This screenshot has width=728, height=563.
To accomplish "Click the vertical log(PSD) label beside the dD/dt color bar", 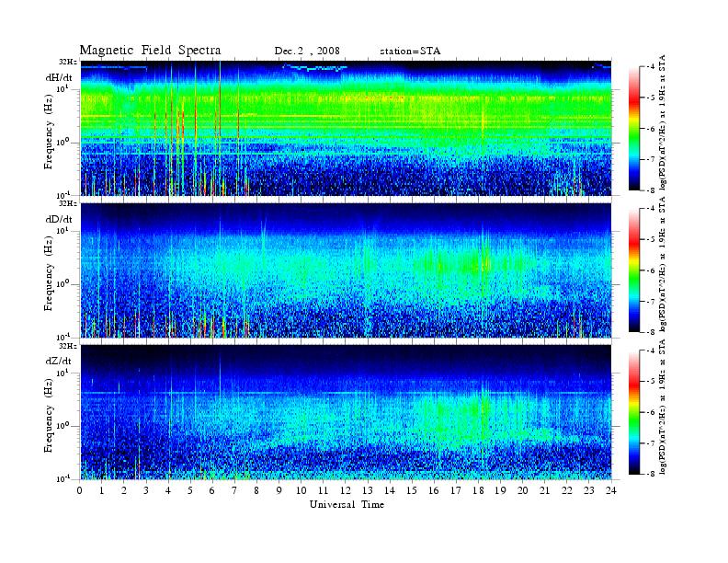I will pos(663,264).
